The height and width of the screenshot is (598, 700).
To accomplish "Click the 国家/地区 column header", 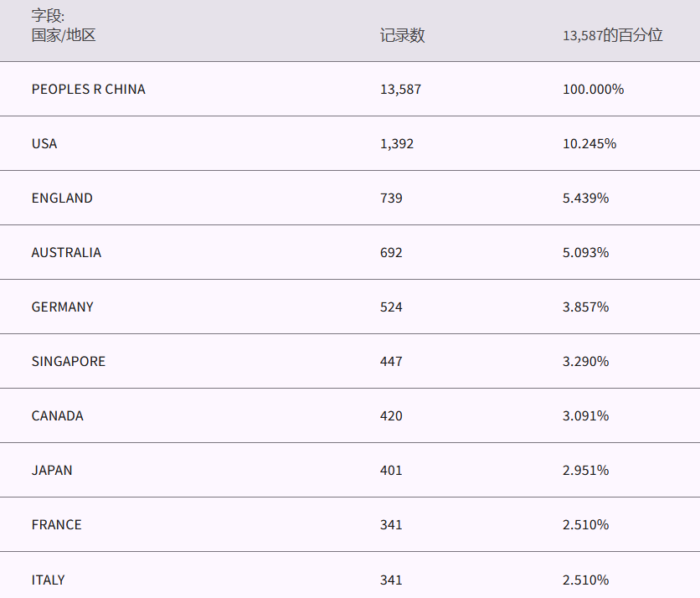I will [64, 35].
